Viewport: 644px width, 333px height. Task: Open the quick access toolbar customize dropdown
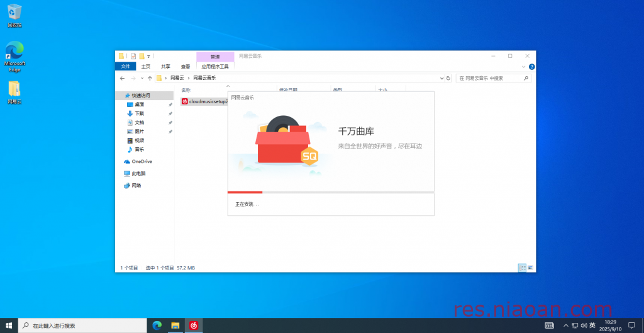pyautogui.click(x=148, y=56)
